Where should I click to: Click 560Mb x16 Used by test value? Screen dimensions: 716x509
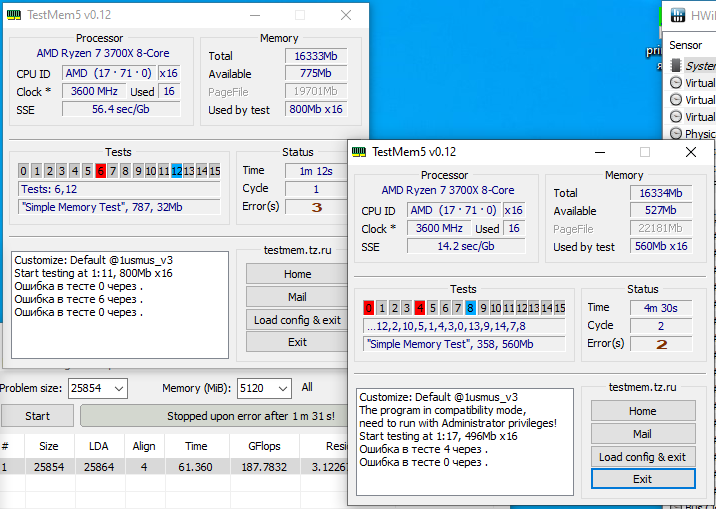[661, 246]
